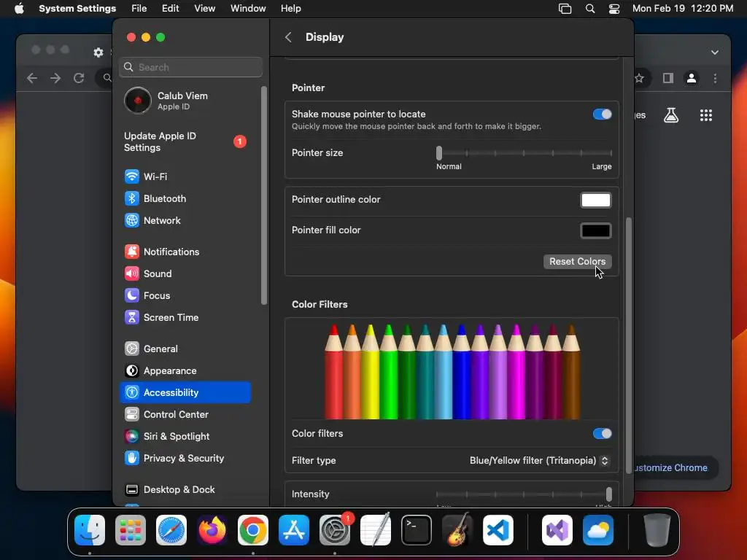Click the Pointer size slider
Screen dimensions: 747x560
(524, 153)
